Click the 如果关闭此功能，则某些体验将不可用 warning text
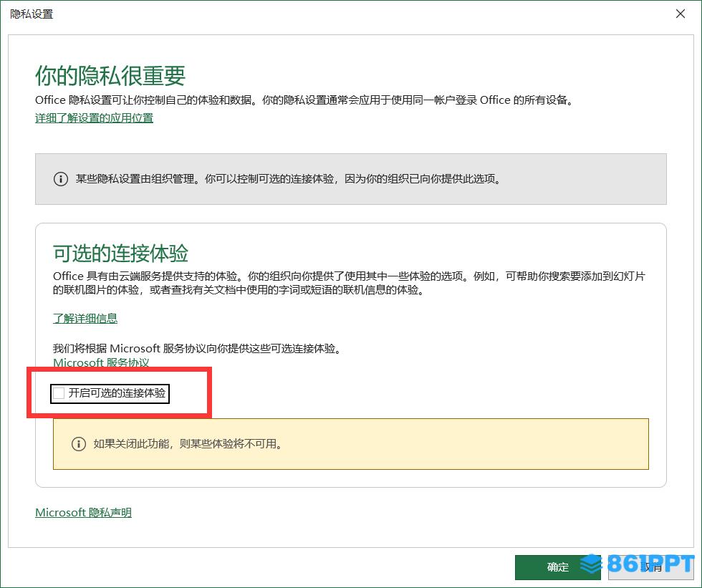Screen dimensions: 702x588 coord(188,444)
